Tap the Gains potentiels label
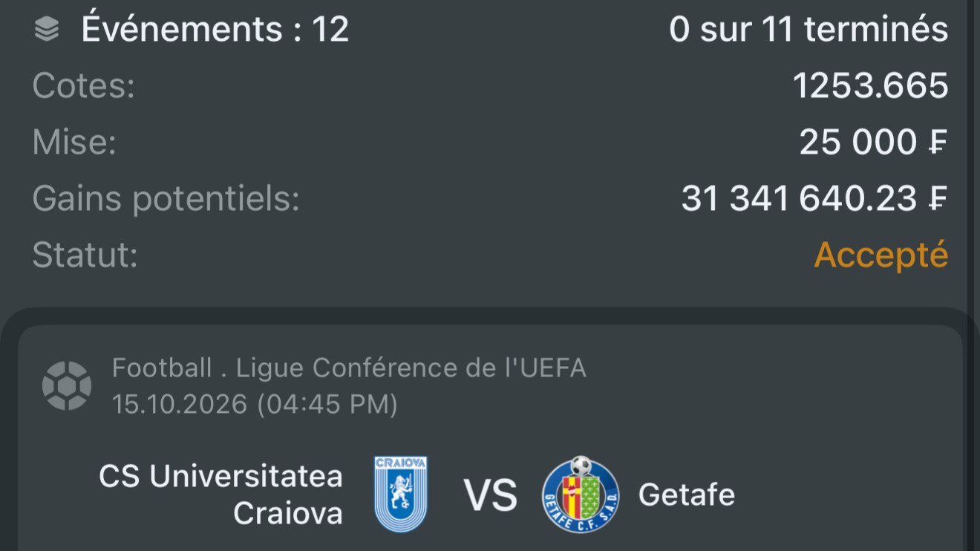The image size is (980, 551). (x=166, y=199)
